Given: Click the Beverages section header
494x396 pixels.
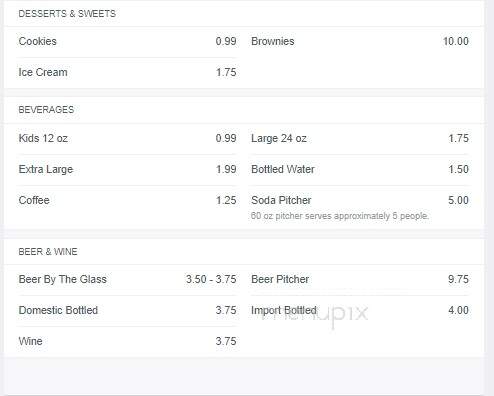Looking at the screenshot, I should (x=46, y=110).
